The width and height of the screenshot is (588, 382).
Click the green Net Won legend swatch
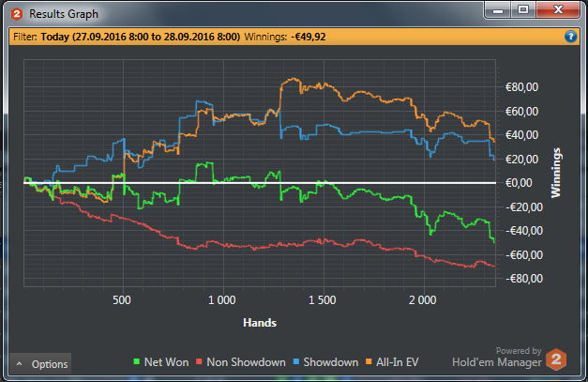(x=137, y=361)
